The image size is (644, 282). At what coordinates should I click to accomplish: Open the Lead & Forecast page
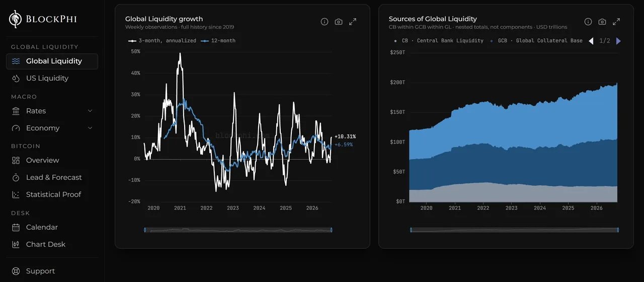coord(52,177)
